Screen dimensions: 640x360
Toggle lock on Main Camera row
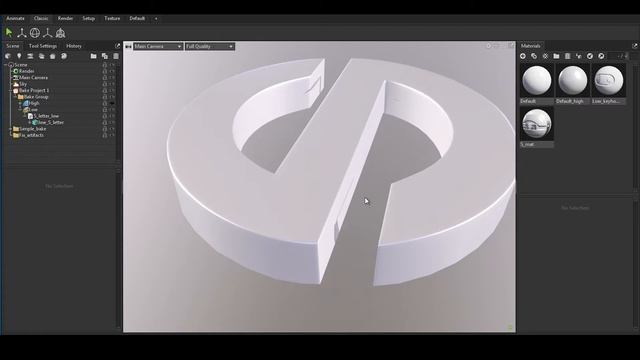(105, 78)
